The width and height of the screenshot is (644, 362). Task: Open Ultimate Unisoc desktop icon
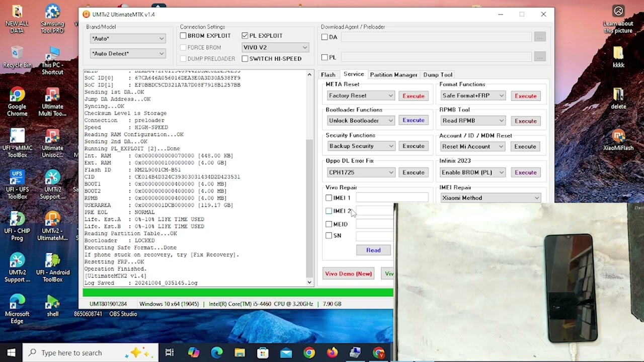52,144
